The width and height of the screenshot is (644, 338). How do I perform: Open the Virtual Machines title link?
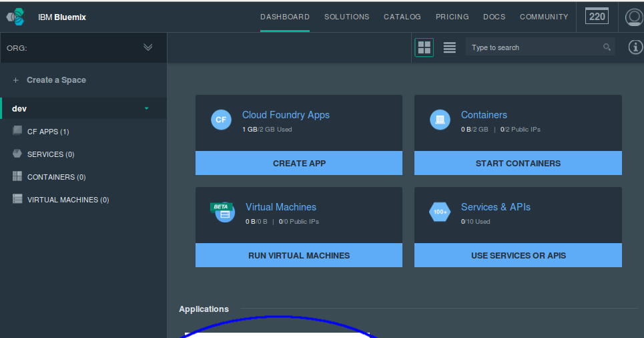(281, 207)
